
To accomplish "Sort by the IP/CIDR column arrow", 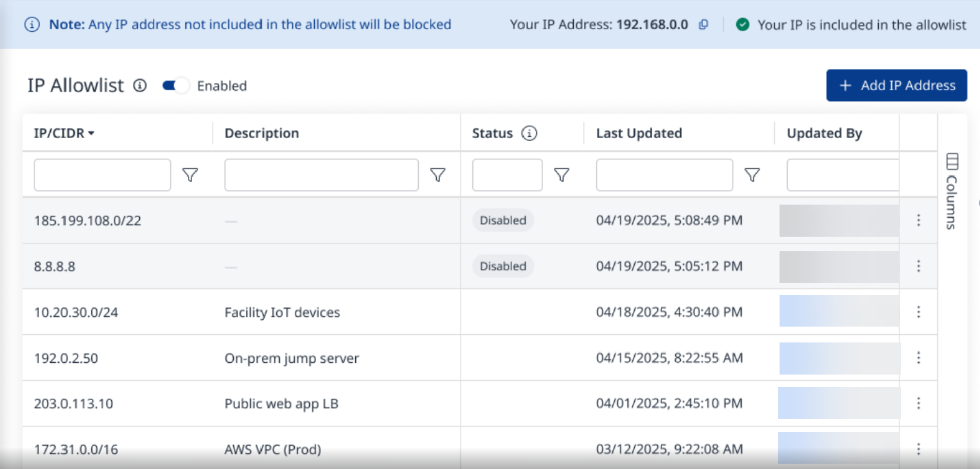I will pyautogui.click(x=91, y=133).
